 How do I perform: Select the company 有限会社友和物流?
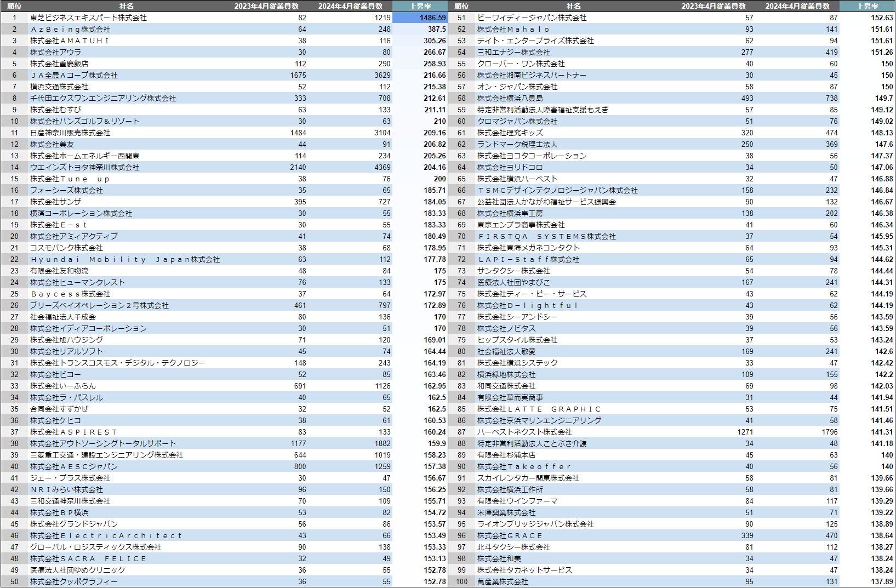point(59,271)
